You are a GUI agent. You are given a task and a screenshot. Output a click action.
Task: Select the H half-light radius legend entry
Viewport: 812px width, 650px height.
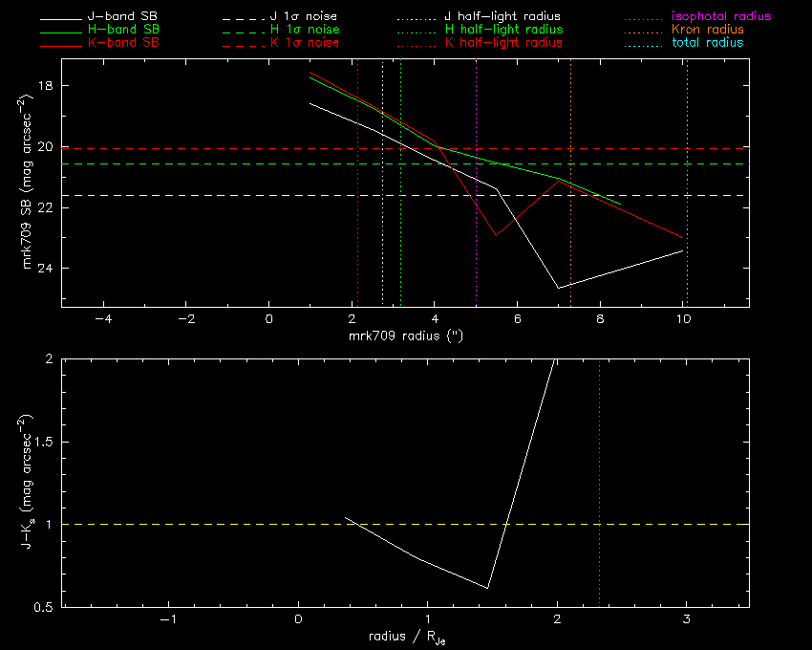[x=504, y=30]
